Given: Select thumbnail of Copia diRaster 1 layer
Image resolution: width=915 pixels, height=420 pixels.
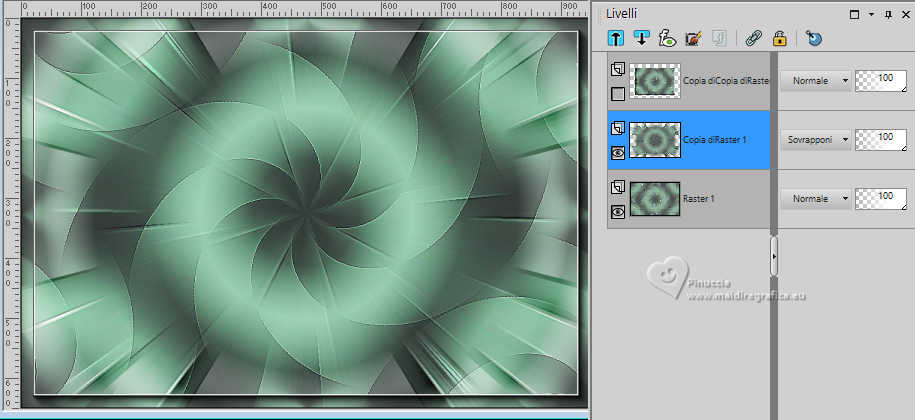Looking at the screenshot, I should [x=655, y=140].
